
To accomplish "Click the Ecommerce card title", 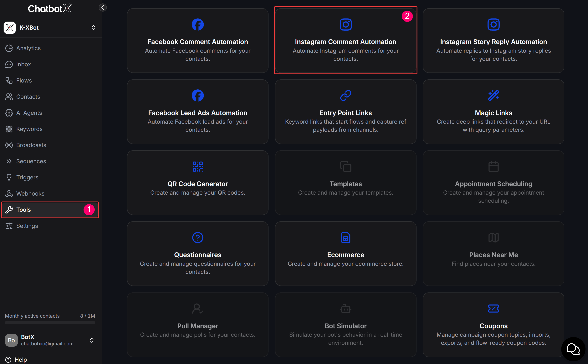I will tap(345, 255).
